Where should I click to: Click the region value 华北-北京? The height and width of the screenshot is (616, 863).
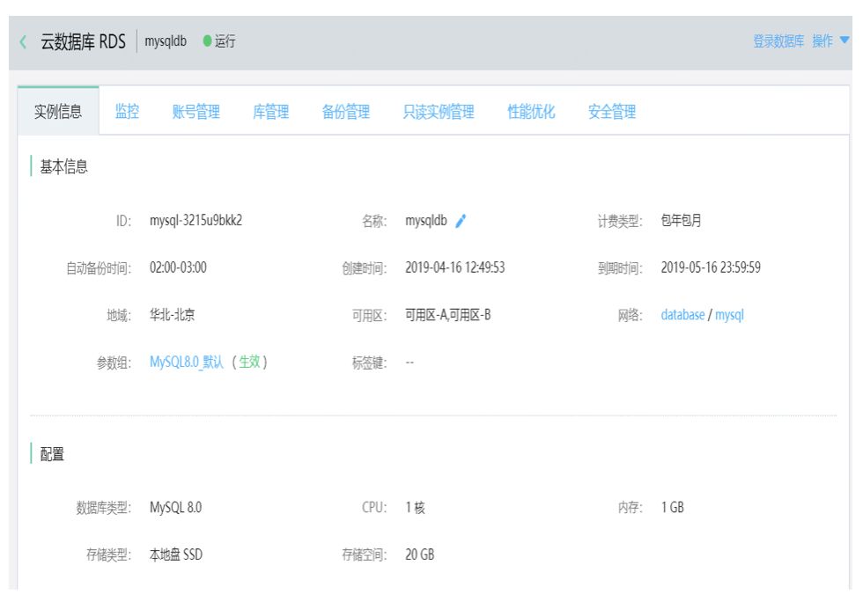(x=173, y=315)
